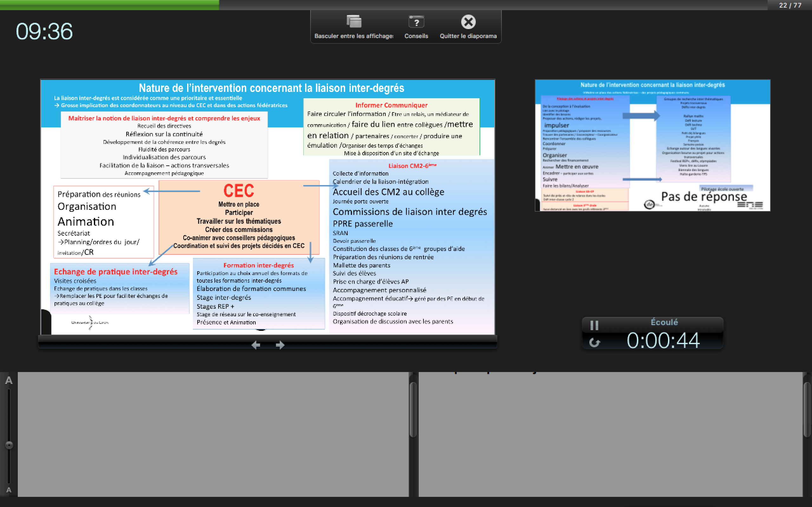Click the 0:00:44 elapsed time readout
Viewport: 812px width, 507px height.
coord(663,341)
